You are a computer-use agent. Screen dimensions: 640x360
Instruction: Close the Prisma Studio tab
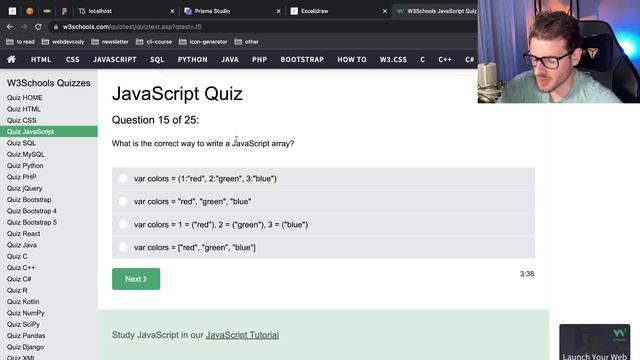coord(278,11)
